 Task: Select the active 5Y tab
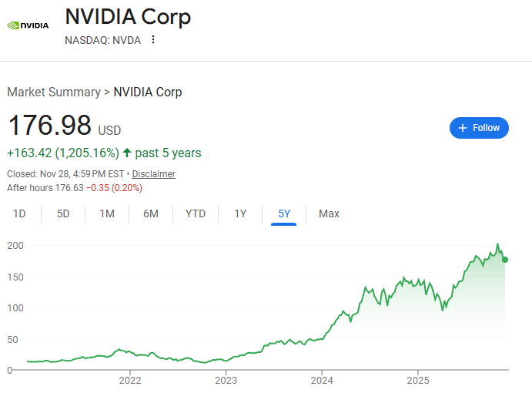pos(284,213)
